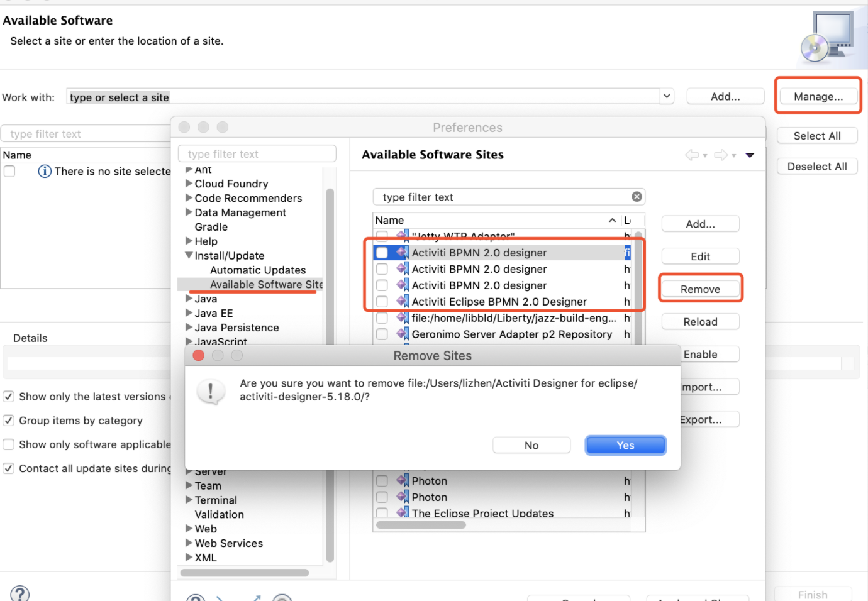Confirm removal by clicking Yes
The image size is (868, 601).
tap(625, 445)
